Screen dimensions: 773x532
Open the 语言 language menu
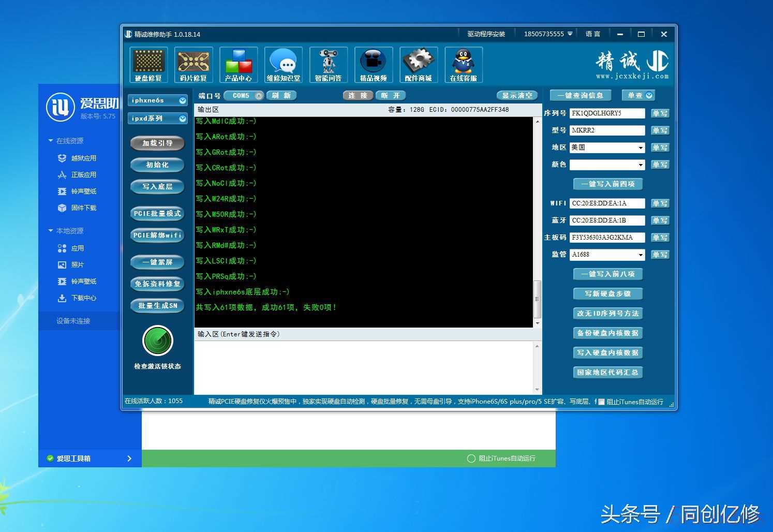592,34
